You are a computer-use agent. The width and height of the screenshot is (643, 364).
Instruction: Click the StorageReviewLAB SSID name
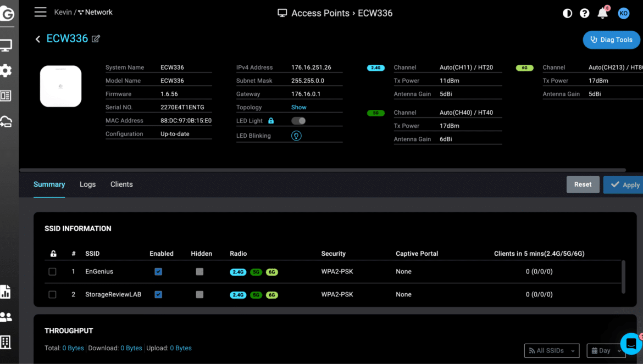tap(113, 294)
